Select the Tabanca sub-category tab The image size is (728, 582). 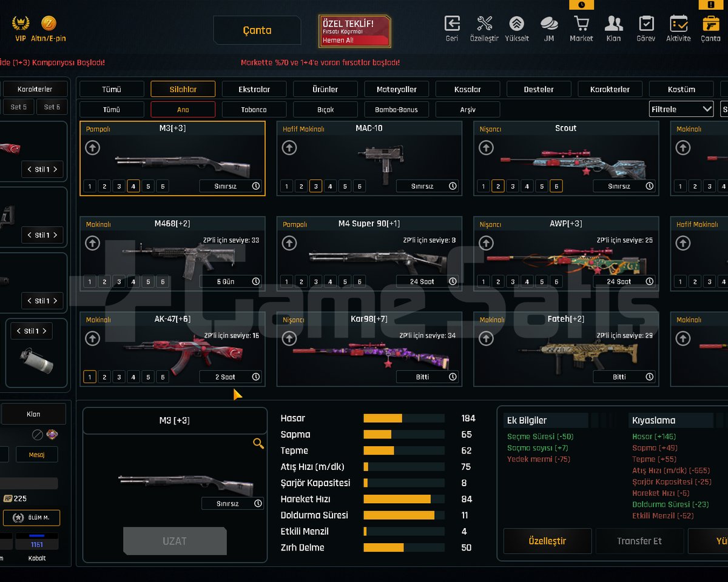click(x=254, y=110)
